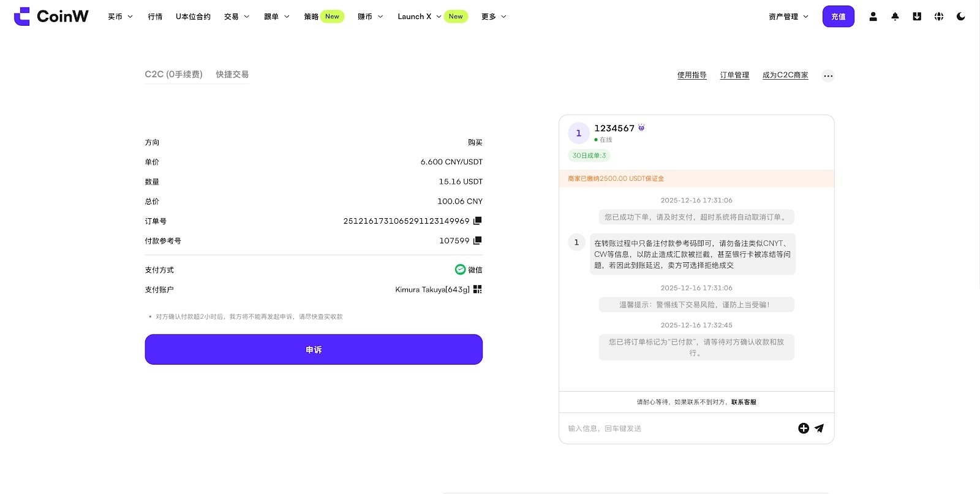The height and width of the screenshot is (494, 980).
Task: Click the app download icon
Action: point(917,17)
